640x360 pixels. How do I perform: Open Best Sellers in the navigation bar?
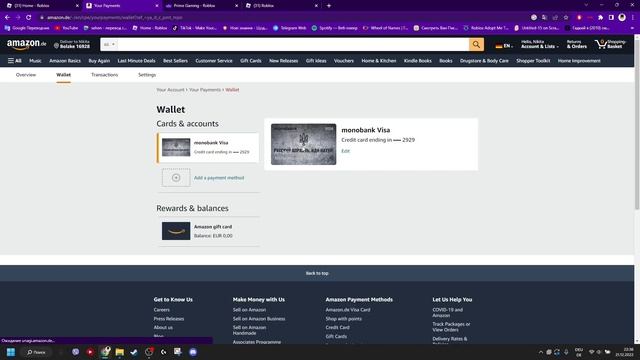[x=175, y=60]
